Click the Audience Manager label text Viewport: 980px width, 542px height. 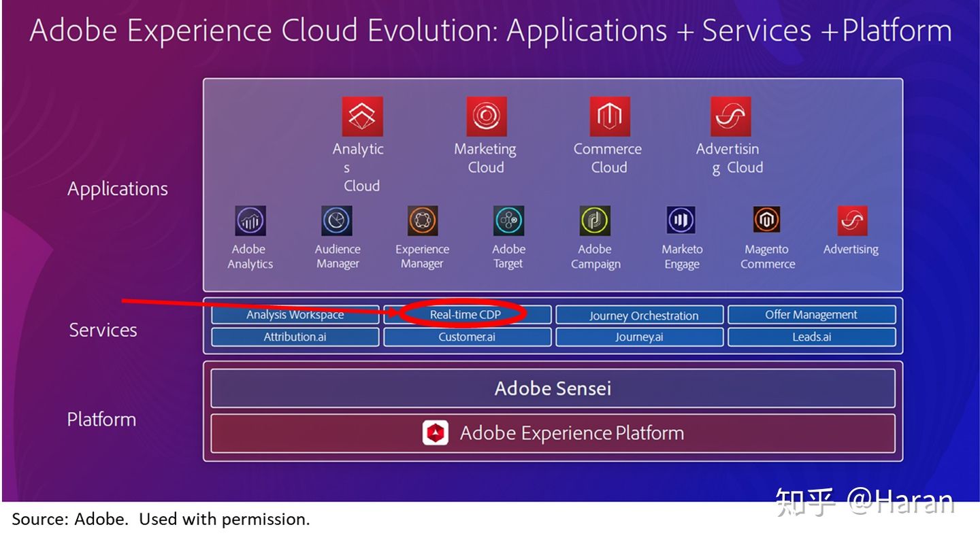pos(338,256)
